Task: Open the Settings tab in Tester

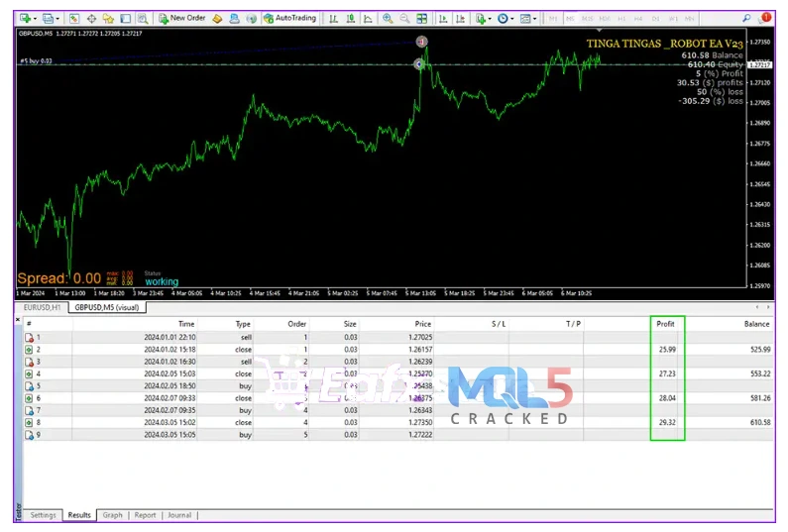Action: click(43, 515)
